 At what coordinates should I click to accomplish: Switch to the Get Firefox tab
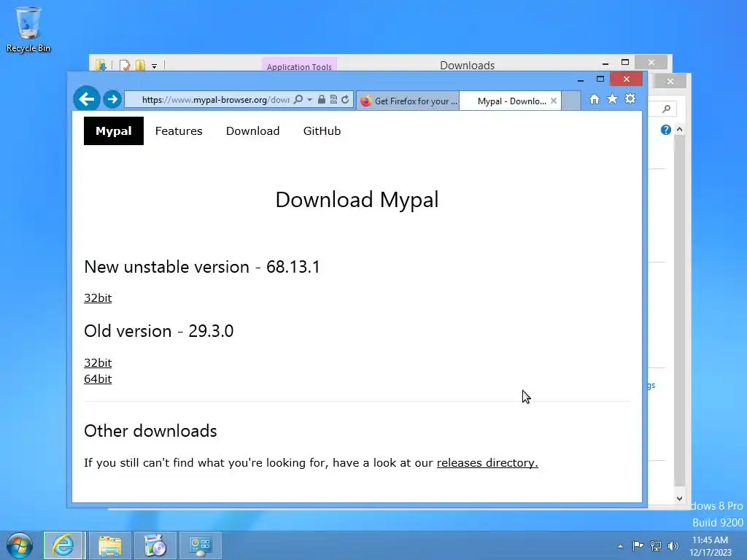coord(409,101)
